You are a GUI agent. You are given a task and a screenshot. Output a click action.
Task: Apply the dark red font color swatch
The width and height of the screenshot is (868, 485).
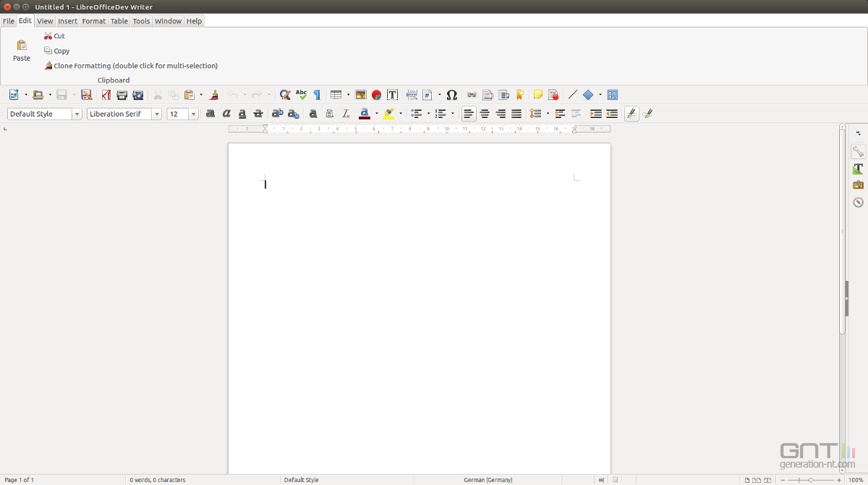coord(365,114)
